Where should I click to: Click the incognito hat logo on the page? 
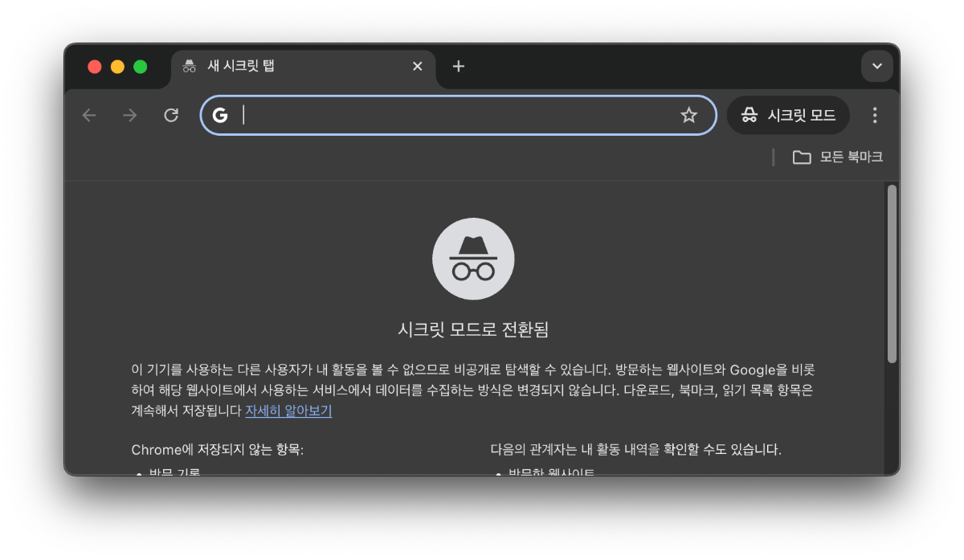pyautogui.click(x=473, y=258)
